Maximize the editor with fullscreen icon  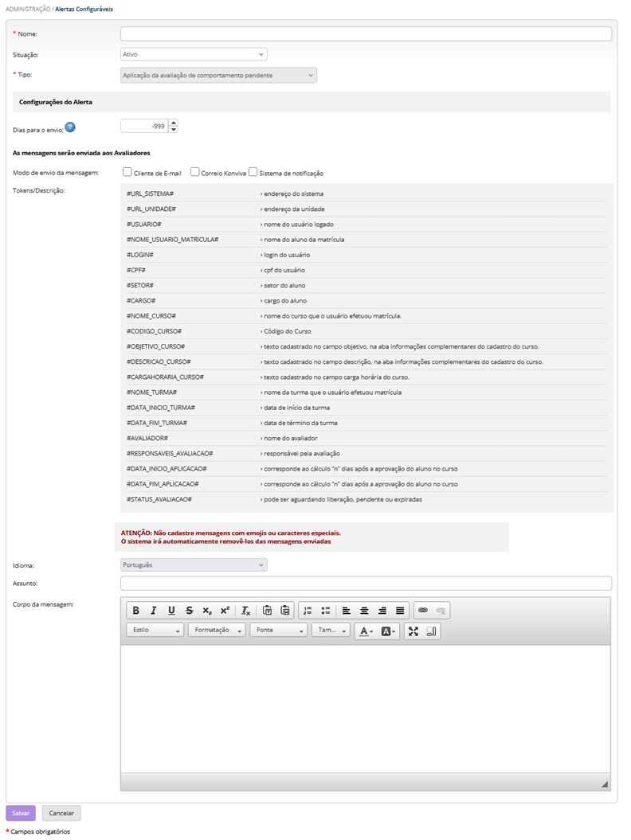pos(413,631)
